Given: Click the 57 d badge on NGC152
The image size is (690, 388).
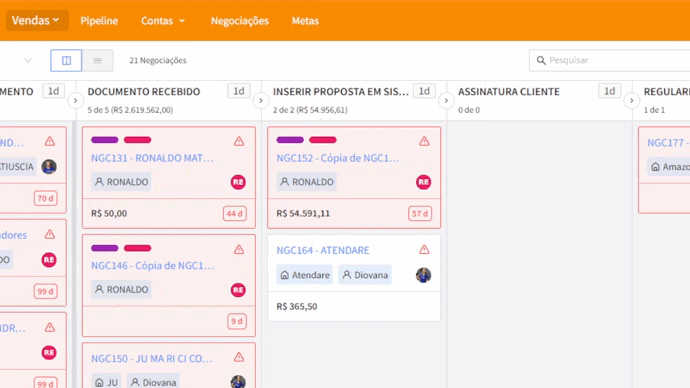Looking at the screenshot, I should pyautogui.click(x=420, y=213).
